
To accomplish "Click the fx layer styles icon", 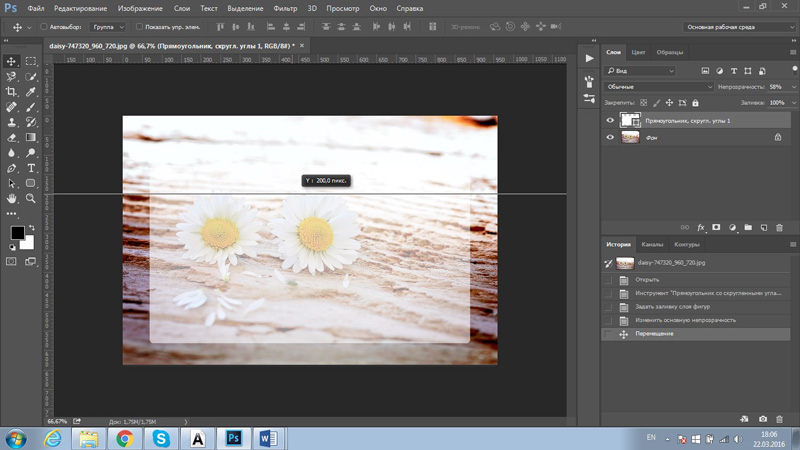I will 701,228.
